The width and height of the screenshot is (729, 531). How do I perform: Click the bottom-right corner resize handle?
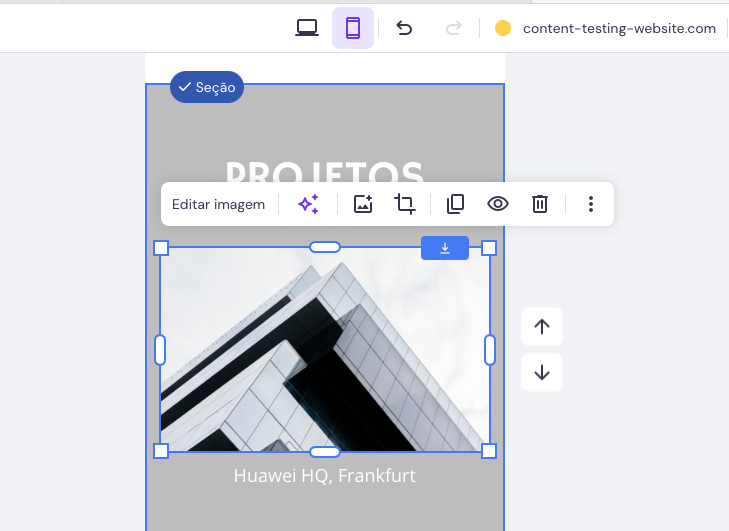click(489, 451)
